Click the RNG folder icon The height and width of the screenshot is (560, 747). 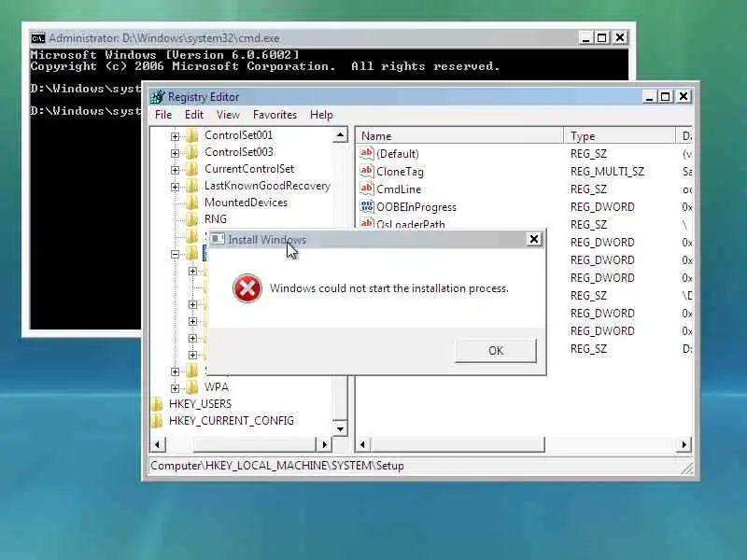(191, 219)
